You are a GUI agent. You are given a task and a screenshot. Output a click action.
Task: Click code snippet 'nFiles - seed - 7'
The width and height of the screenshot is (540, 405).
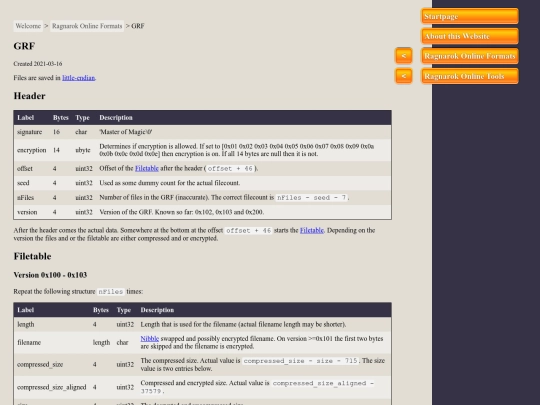pos(312,198)
